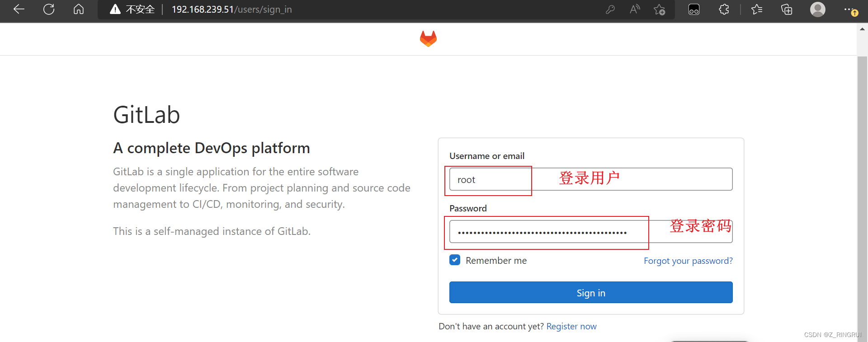Click 'This is a self-managed instance' text

coord(212,231)
